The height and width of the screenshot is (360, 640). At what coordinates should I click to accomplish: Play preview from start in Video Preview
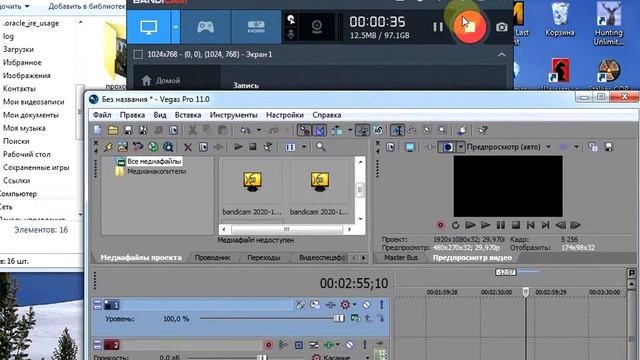point(470,225)
